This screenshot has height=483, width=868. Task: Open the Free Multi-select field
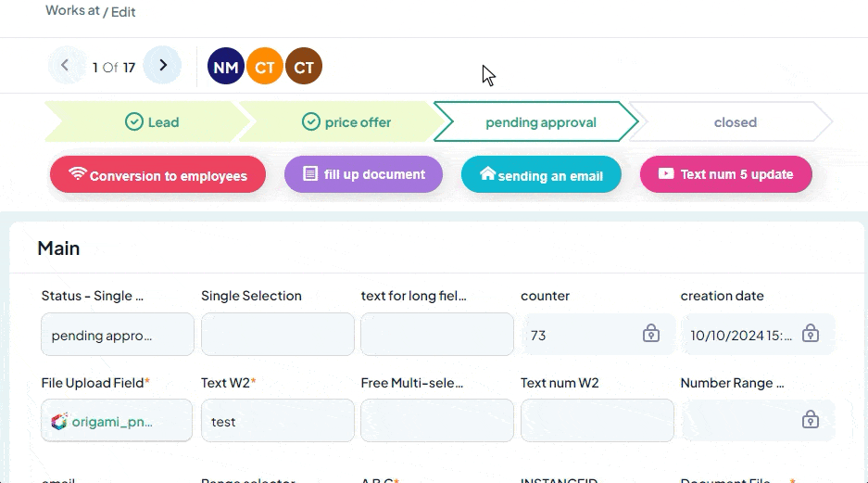click(436, 421)
